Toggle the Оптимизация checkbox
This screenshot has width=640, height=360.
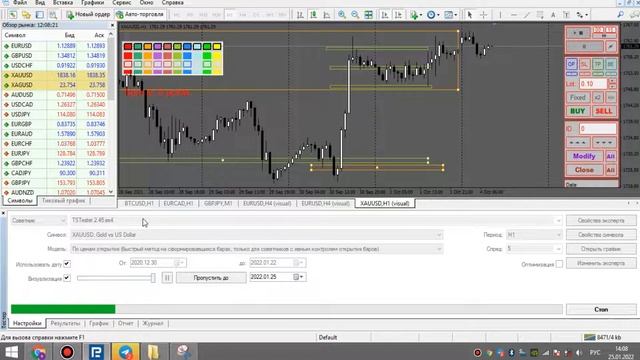559,264
